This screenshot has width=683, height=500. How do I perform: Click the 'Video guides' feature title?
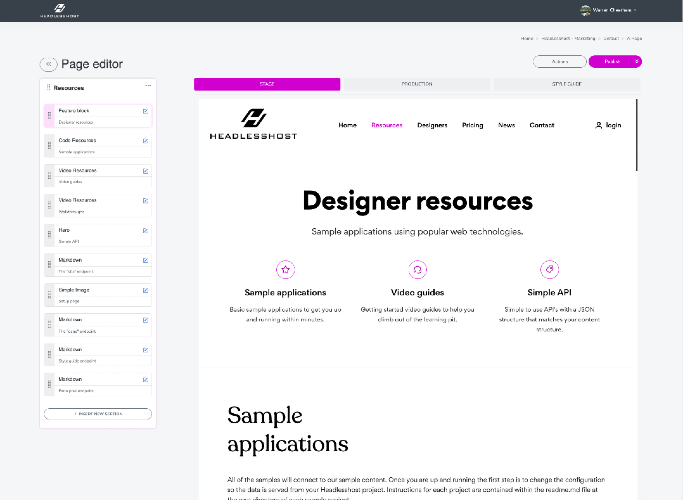[417, 292]
